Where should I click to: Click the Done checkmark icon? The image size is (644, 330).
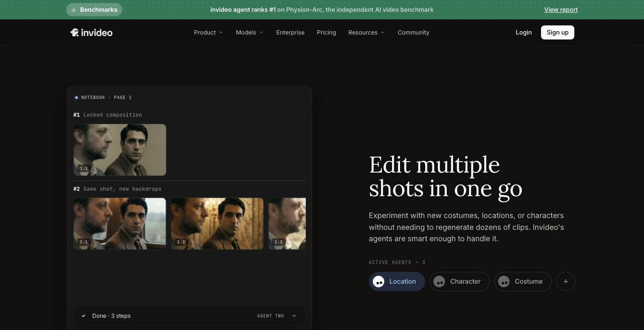click(83, 316)
